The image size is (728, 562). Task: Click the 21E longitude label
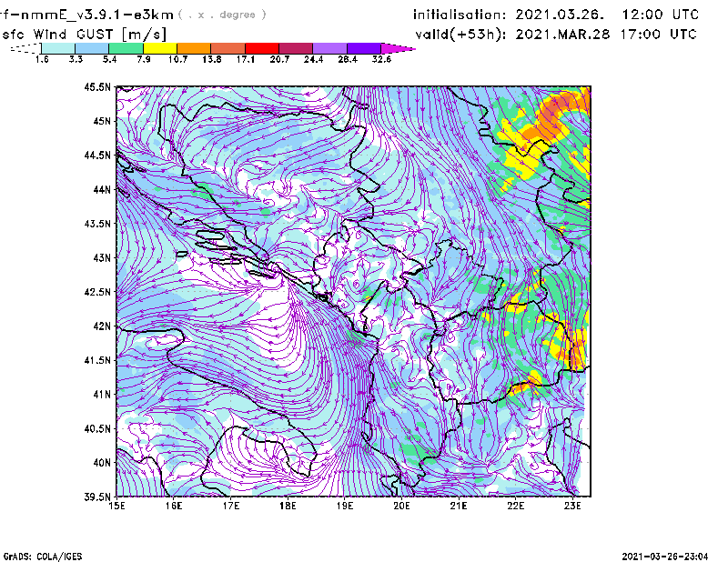(459, 506)
